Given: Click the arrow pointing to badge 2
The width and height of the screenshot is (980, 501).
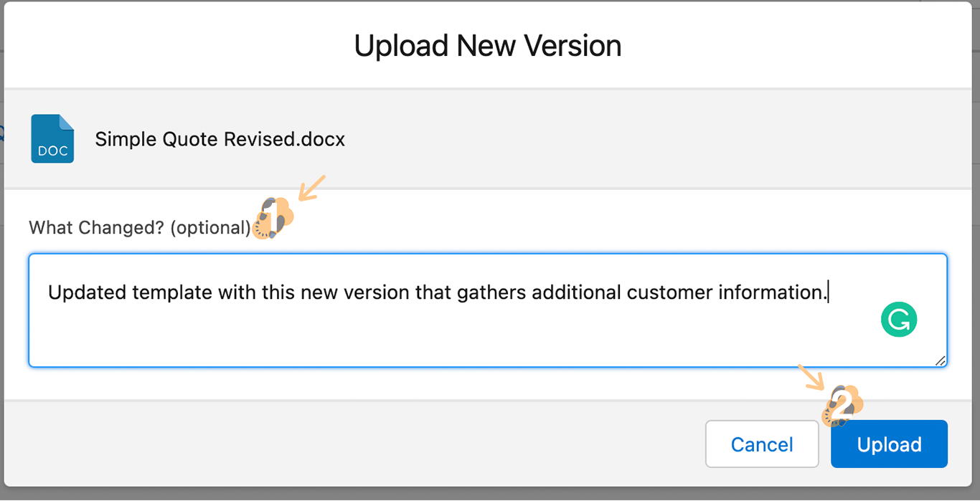Looking at the screenshot, I should coord(811,377).
